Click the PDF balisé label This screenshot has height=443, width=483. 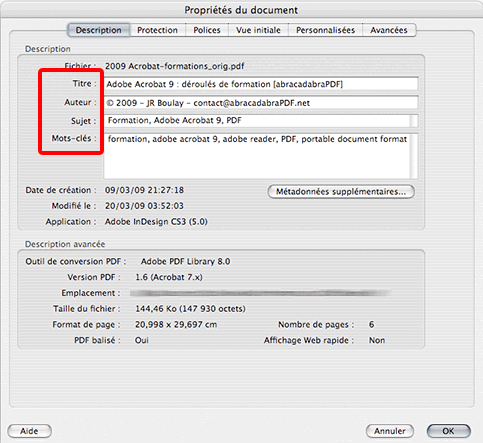pos(97,340)
